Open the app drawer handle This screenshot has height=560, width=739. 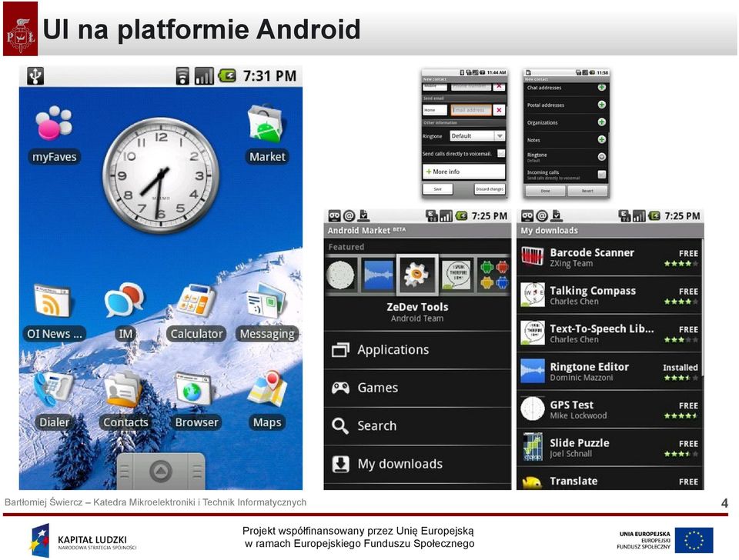tap(161, 471)
